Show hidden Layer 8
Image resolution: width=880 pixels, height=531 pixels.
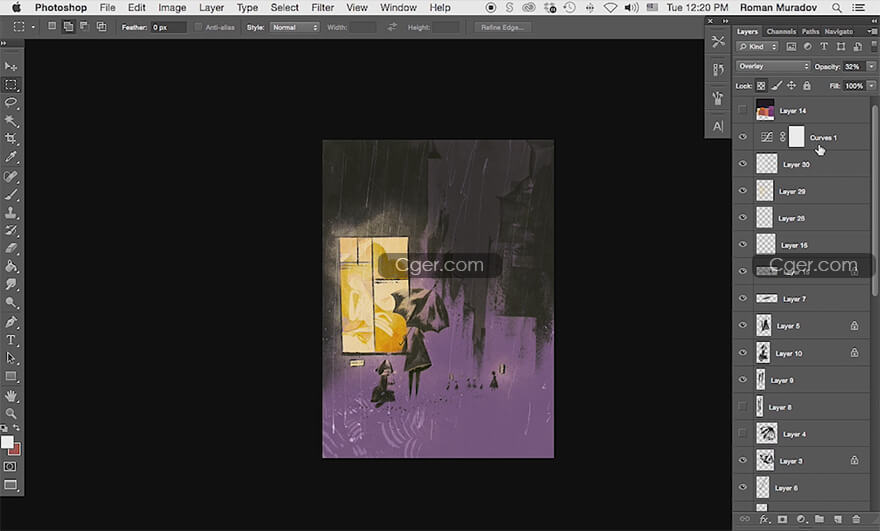(x=742, y=406)
